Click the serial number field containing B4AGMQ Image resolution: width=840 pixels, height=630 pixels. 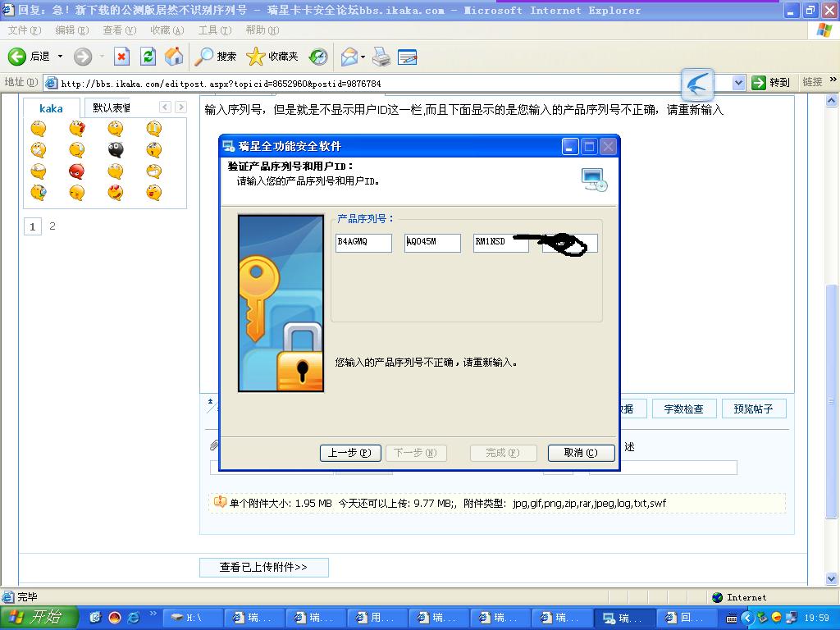[363, 243]
